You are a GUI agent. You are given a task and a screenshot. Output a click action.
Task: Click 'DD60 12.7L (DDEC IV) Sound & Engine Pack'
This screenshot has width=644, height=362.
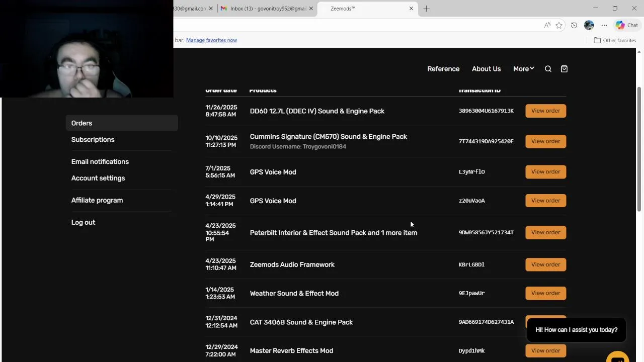click(317, 111)
